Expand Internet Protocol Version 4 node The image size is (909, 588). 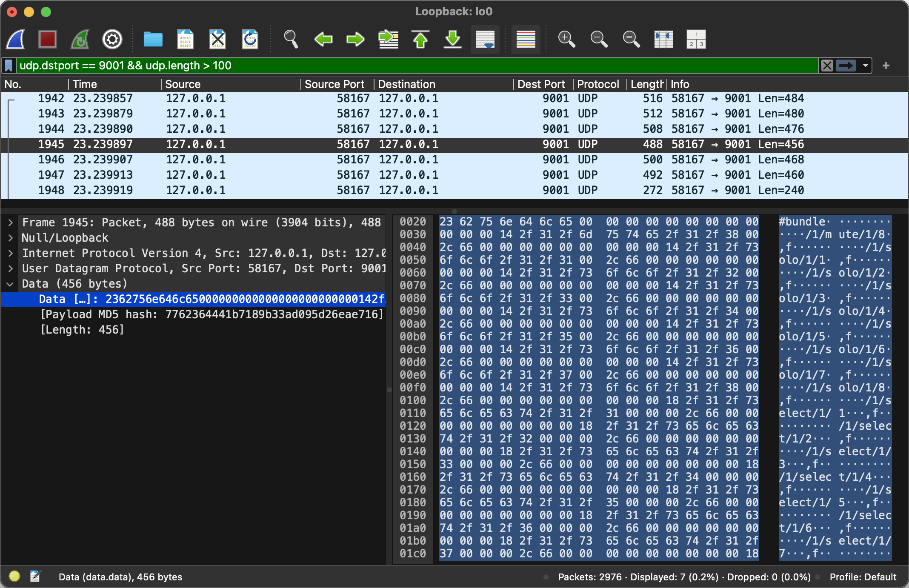11,253
